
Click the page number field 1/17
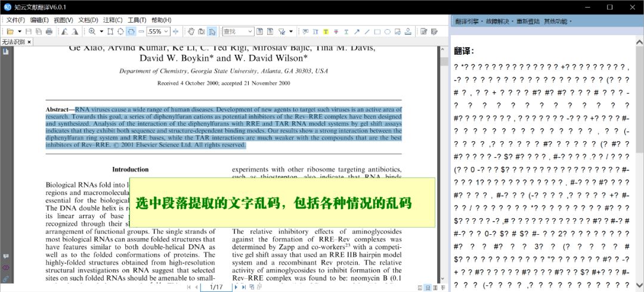pyautogui.click(x=216, y=287)
